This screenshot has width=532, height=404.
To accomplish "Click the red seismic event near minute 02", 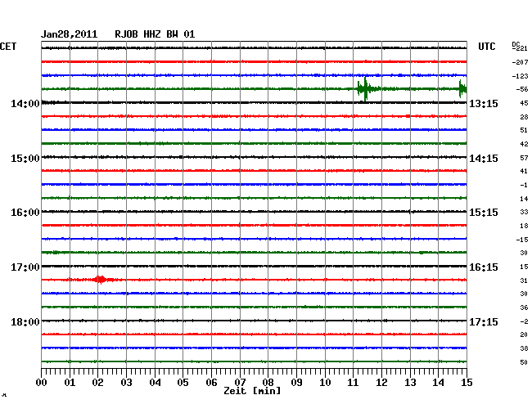I will (x=100, y=280).
